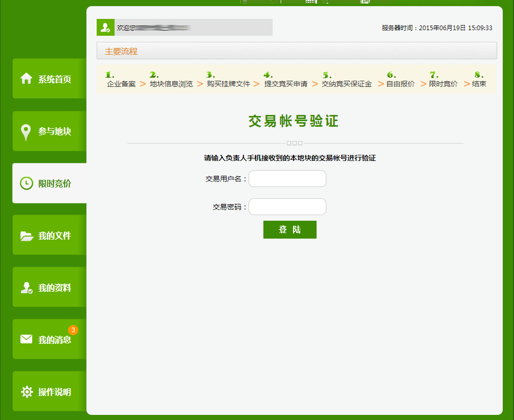Go to step 1 企业备案
Viewport: 514px width, 420px height.
point(121,84)
